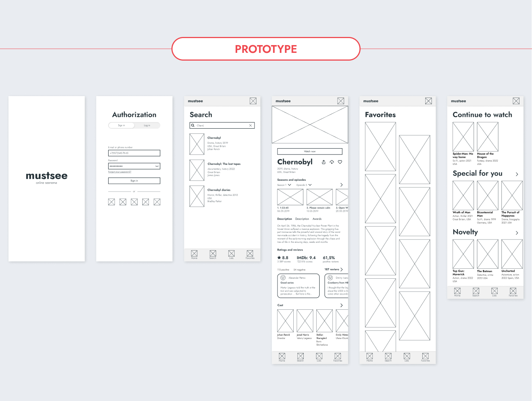
Task: Switch the Authorization toggle to Log in
Action: (x=147, y=126)
